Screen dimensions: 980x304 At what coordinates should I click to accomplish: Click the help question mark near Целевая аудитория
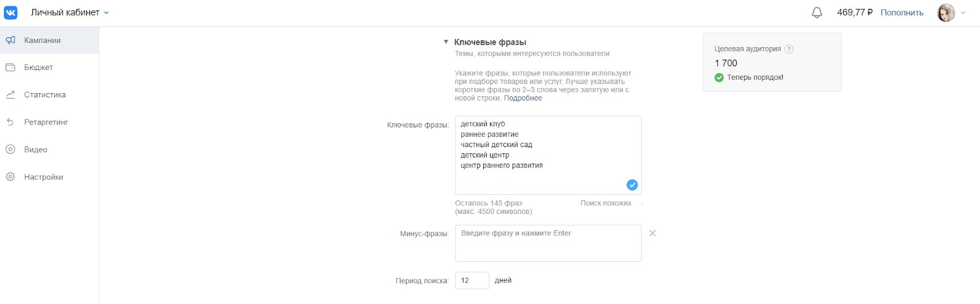pos(789,49)
